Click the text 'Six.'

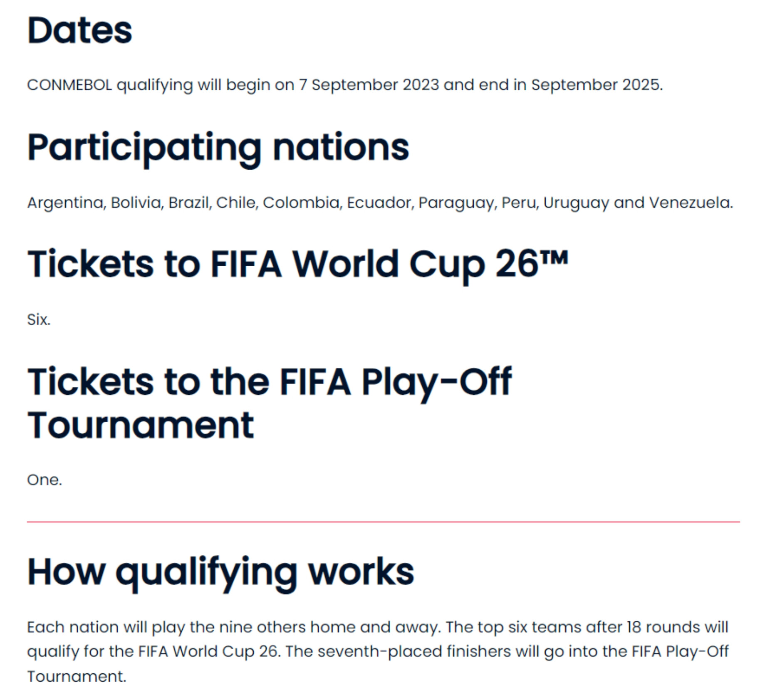(x=39, y=320)
